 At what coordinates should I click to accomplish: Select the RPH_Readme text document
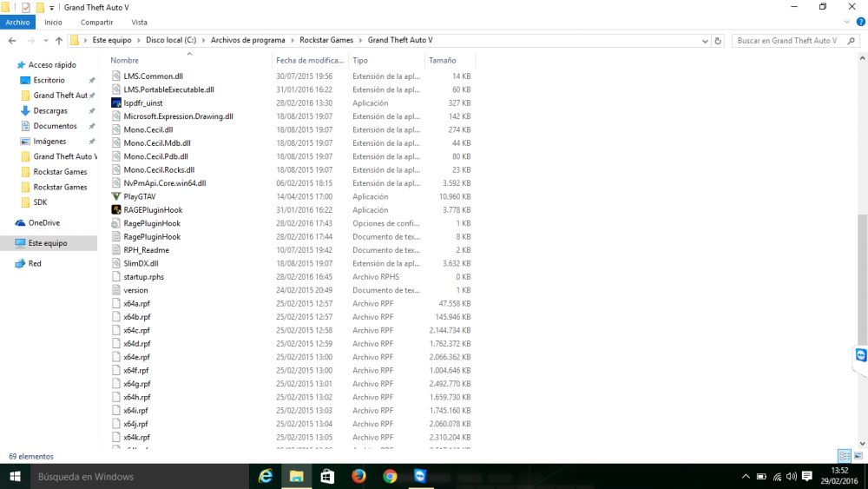point(146,250)
